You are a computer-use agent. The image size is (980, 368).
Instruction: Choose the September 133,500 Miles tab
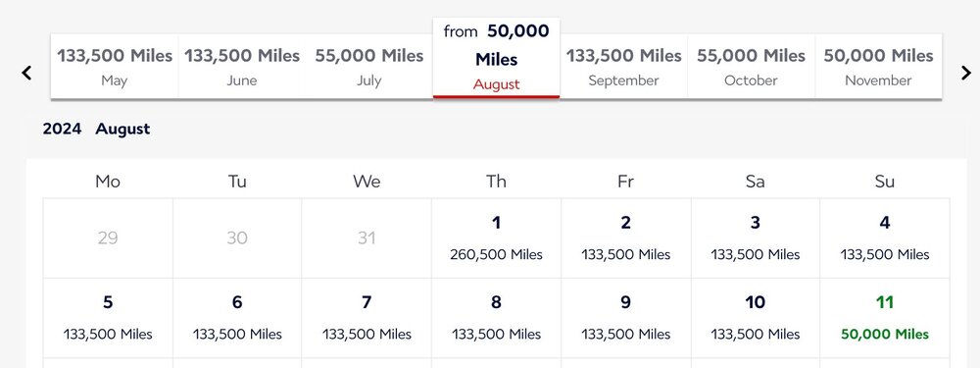click(623, 67)
